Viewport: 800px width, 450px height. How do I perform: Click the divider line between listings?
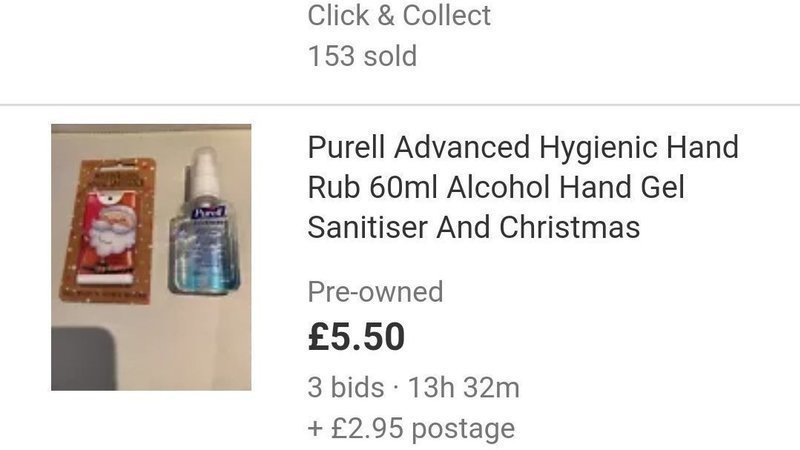[400, 105]
